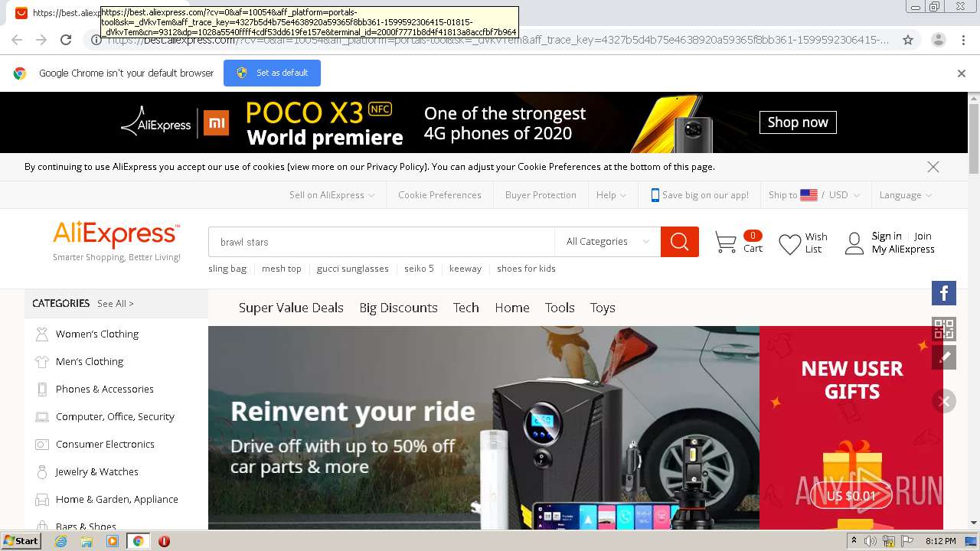This screenshot has height=551, width=980.
Task: Click the seiko 5 suggested search
Action: [x=420, y=269]
